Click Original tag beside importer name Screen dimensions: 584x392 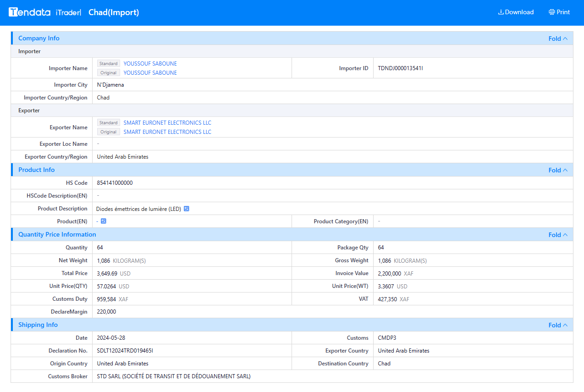pyautogui.click(x=108, y=73)
